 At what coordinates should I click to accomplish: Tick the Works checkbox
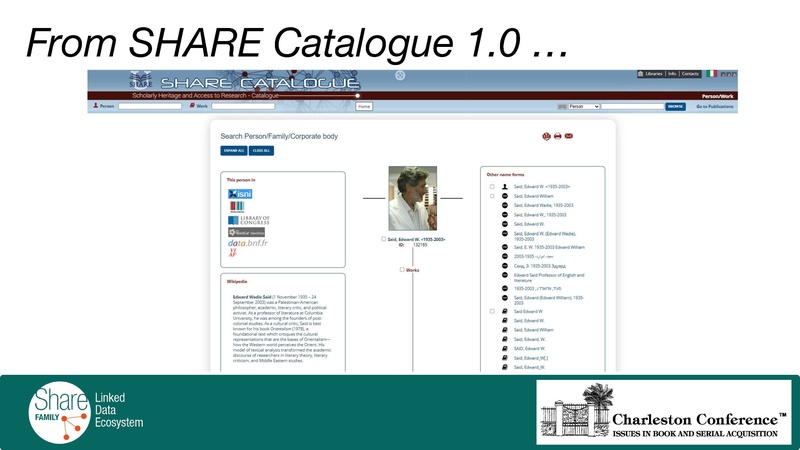pos(402,269)
